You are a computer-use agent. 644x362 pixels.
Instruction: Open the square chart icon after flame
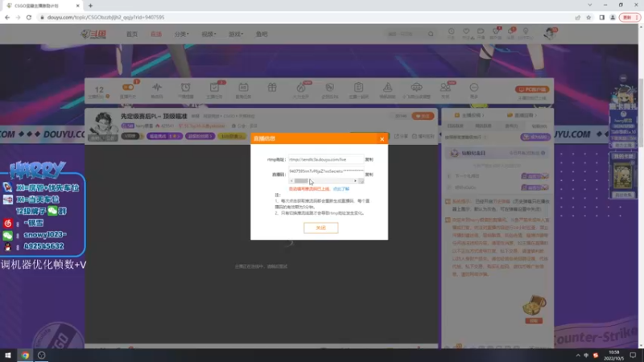pyautogui.click(x=329, y=88)
